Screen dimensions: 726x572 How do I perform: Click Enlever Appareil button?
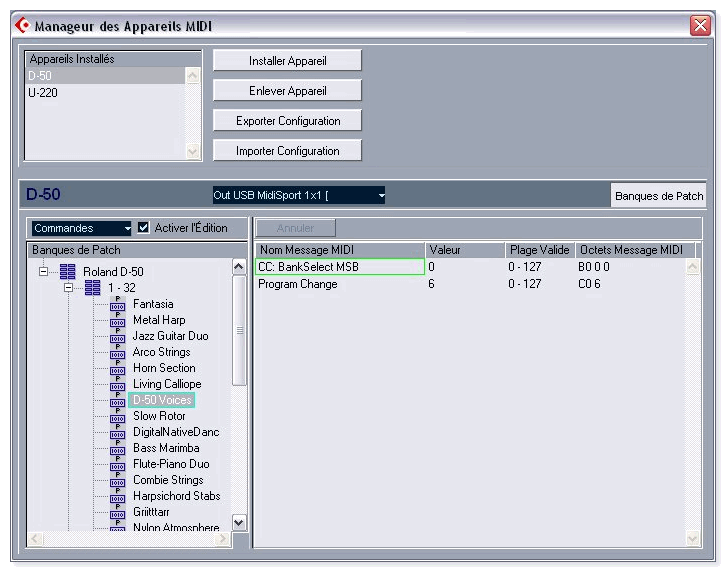(287, 91)
